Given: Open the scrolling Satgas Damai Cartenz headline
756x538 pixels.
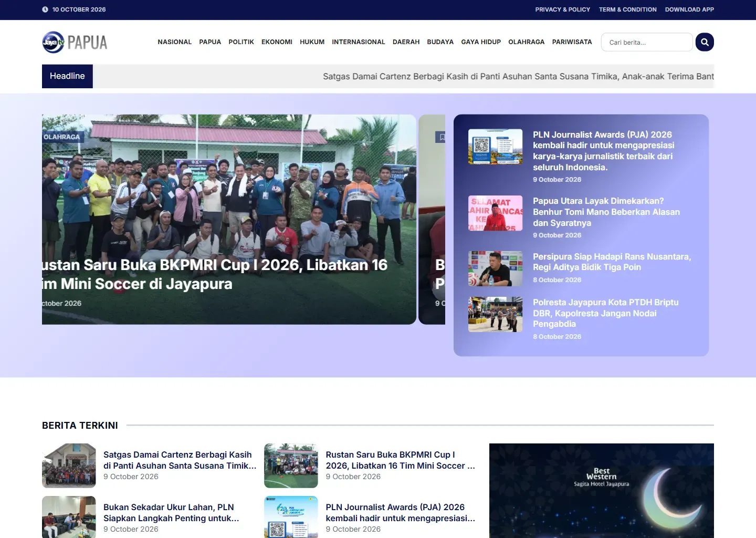Looking at the screenshot, I should [518, 76].
